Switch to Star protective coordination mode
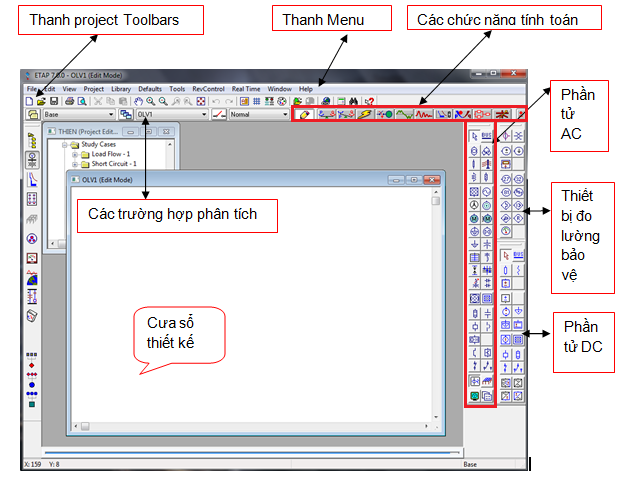 [443, 115]
